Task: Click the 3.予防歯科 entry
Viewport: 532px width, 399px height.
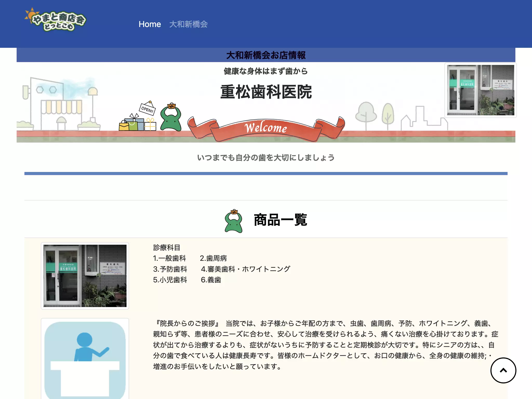Action: pos(170,269)
